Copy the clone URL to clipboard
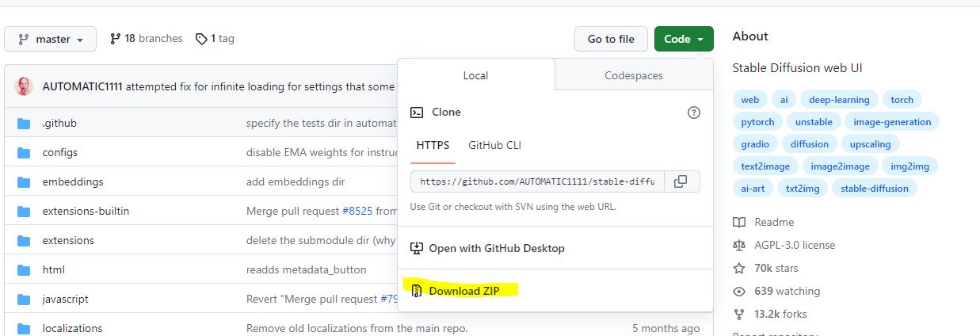The height and width of the screenshot is (336, 980). [x=681, y=181]
